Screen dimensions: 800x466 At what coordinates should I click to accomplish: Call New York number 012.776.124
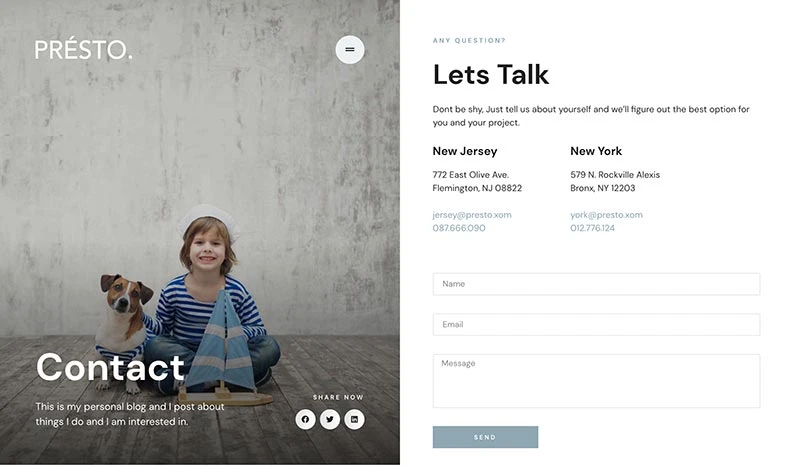[x=592, y=228]
